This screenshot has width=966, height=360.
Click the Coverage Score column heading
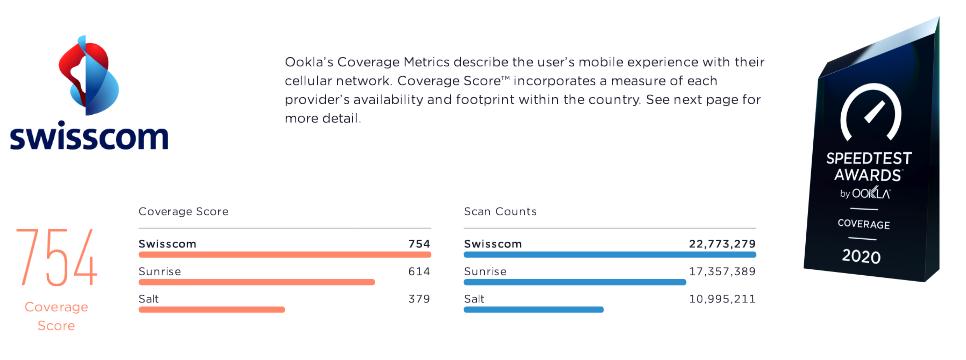[x=183, y=211]
